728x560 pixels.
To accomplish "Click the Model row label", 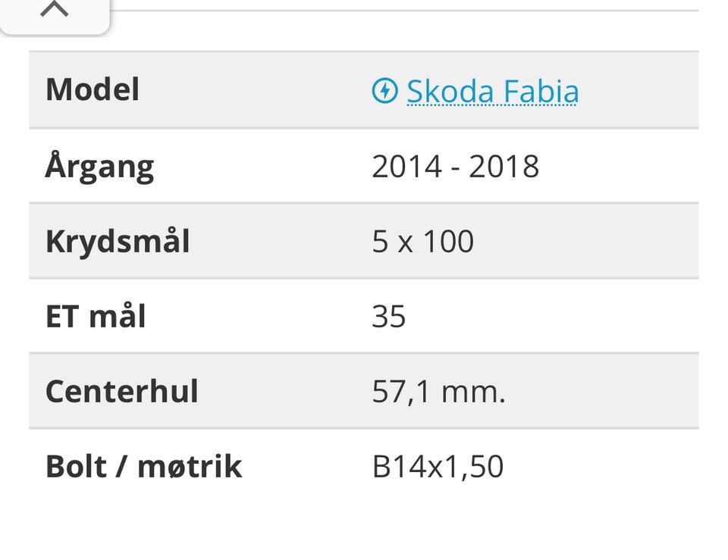I will 93,89.
